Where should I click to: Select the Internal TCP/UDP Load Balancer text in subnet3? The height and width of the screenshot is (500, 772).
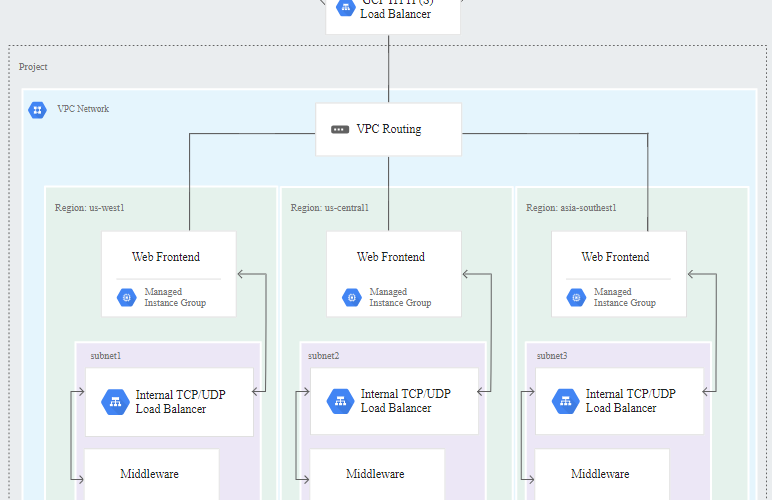pos(631,401)
